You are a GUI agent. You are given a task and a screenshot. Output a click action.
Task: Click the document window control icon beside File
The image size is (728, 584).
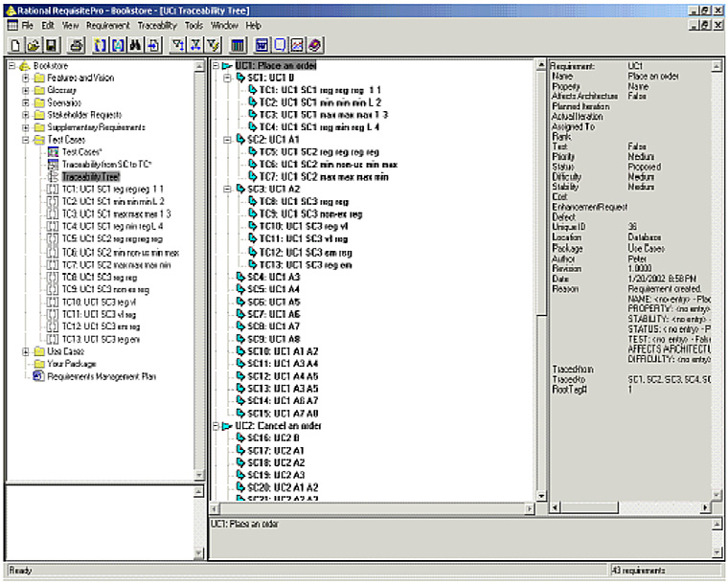coord(12,25)
